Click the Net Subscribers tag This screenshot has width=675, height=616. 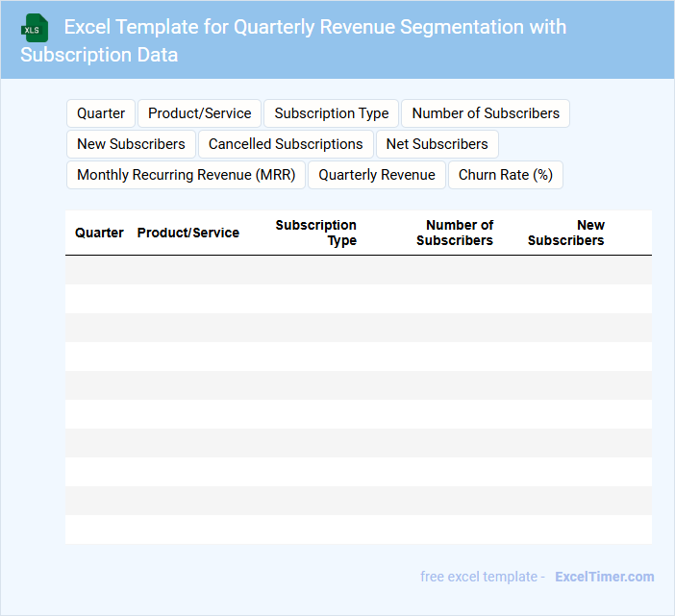437,144
